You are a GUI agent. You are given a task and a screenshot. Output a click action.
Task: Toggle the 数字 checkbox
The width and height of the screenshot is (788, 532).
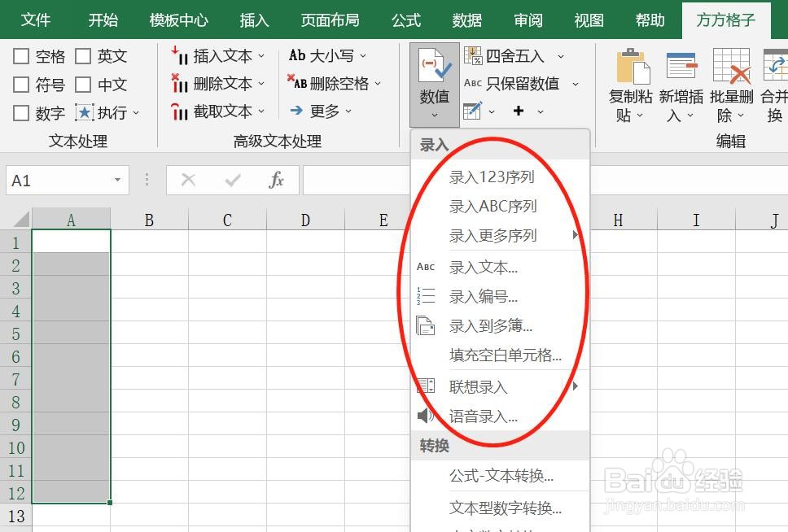tap(20, 113)
